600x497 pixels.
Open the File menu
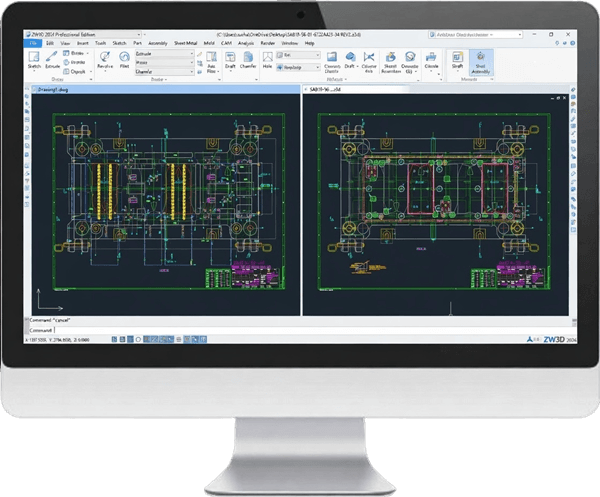tap(33, 44)
